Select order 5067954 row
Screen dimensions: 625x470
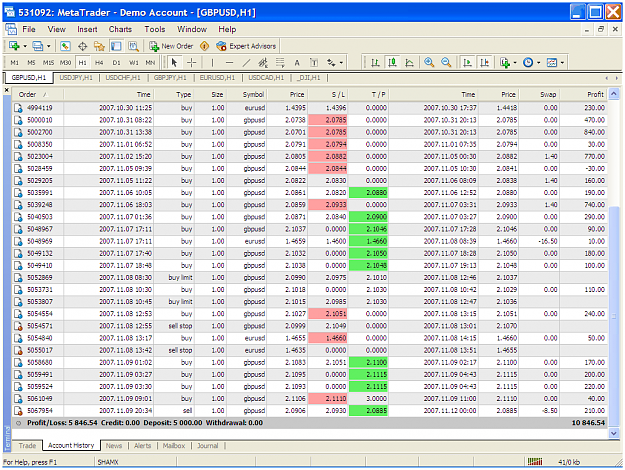310,411
